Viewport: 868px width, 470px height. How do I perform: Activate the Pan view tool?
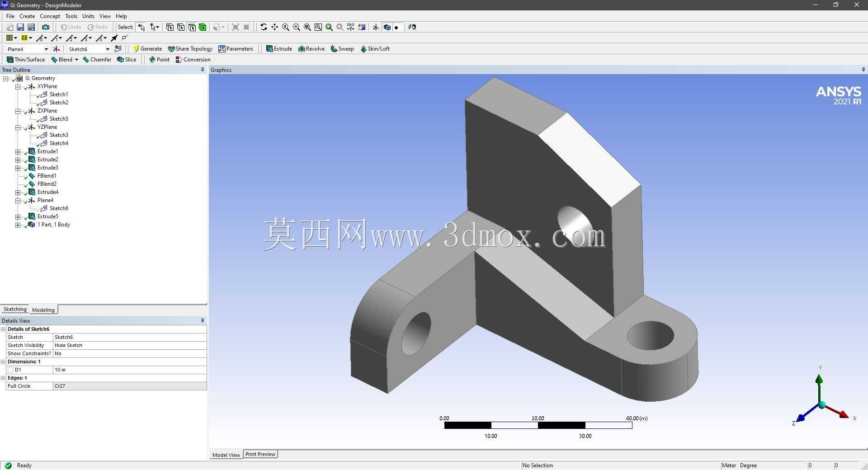[274, 27]
